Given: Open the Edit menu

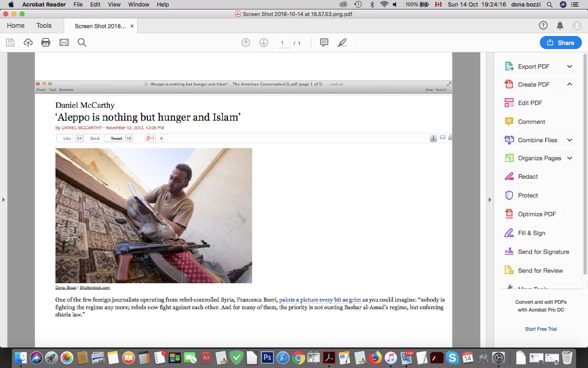Looking at the screenshot, I should click(96, 4).
